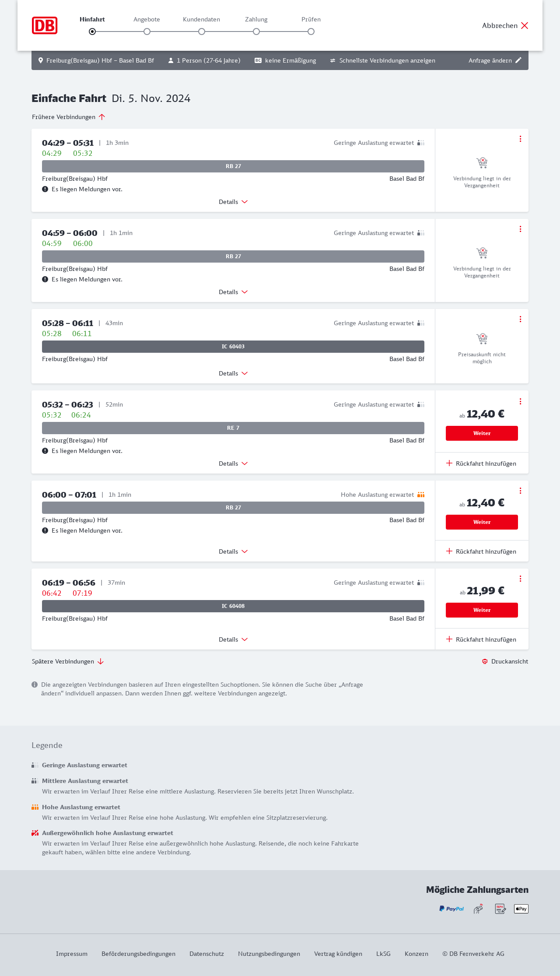Click the DB logo
Image resolution: width=560 pixels, height=976 pixels.
point(45,25)
